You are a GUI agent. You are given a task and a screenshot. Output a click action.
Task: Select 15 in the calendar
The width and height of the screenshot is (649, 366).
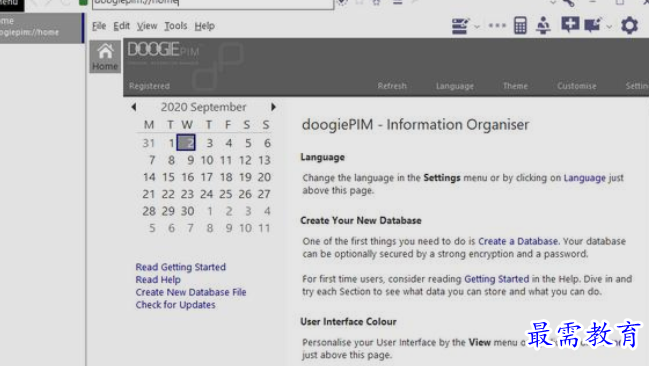tap(168, 177)
